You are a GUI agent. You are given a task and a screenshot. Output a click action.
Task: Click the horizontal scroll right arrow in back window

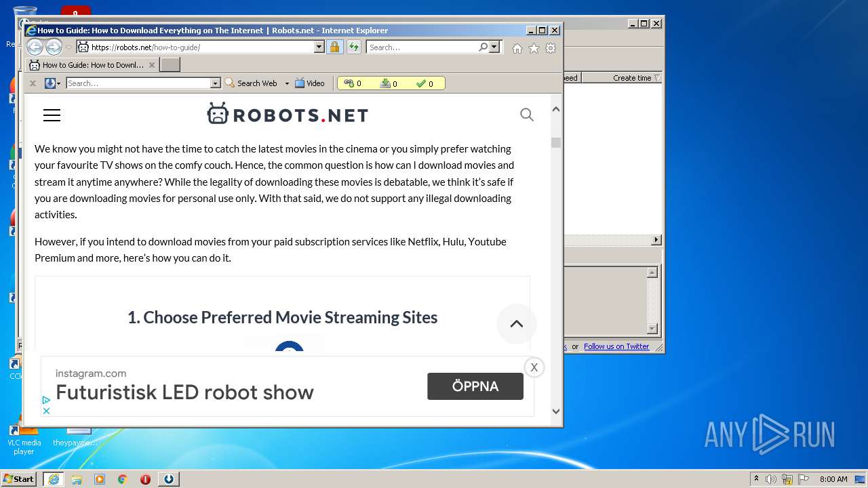656,240
